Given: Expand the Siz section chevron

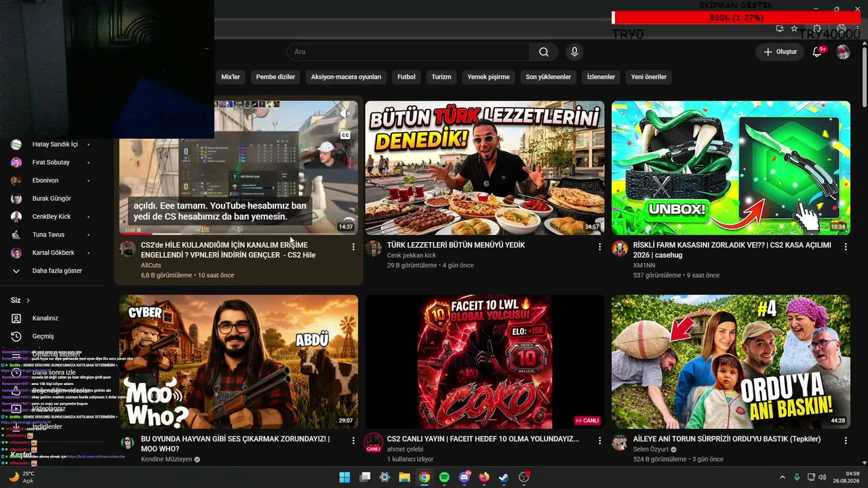Looking at the screenshot, I should tap(28, 300).
